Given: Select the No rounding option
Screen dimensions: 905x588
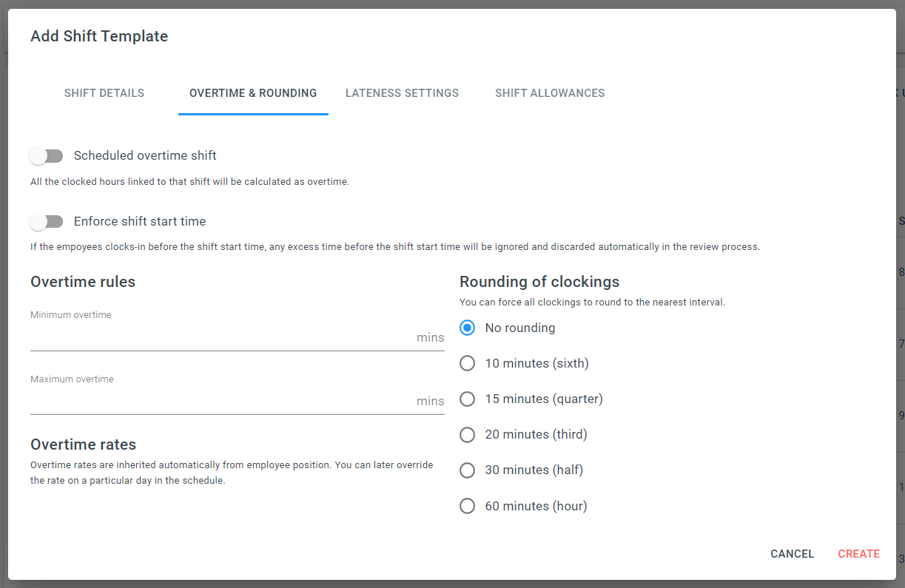Looking at the screenshot, I should click(467, 328).
